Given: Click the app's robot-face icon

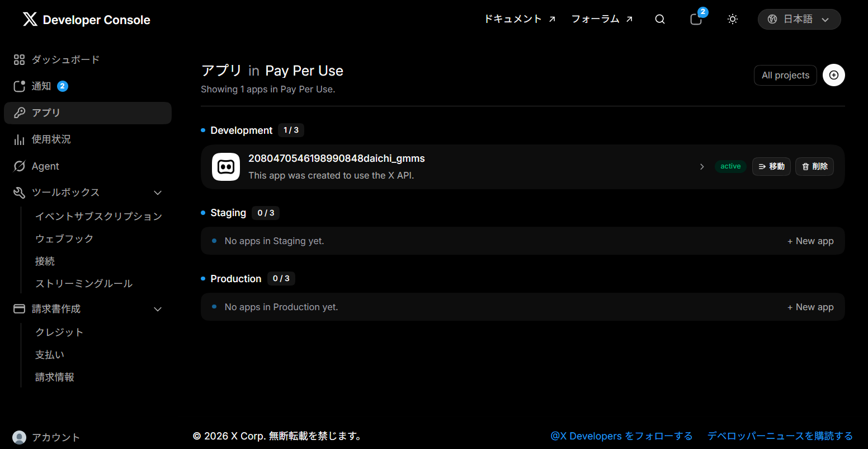Looking at the screenshot, I should click(226, 167).
